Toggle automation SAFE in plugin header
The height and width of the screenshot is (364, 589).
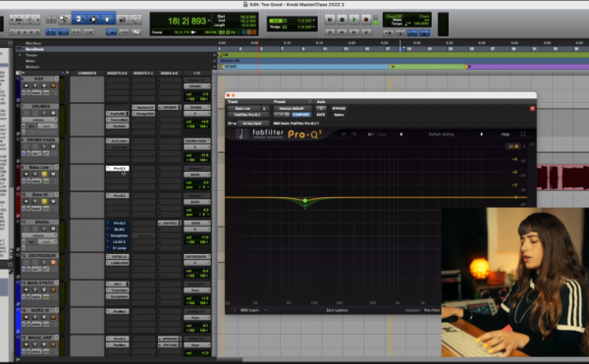(x=320, y=115)
